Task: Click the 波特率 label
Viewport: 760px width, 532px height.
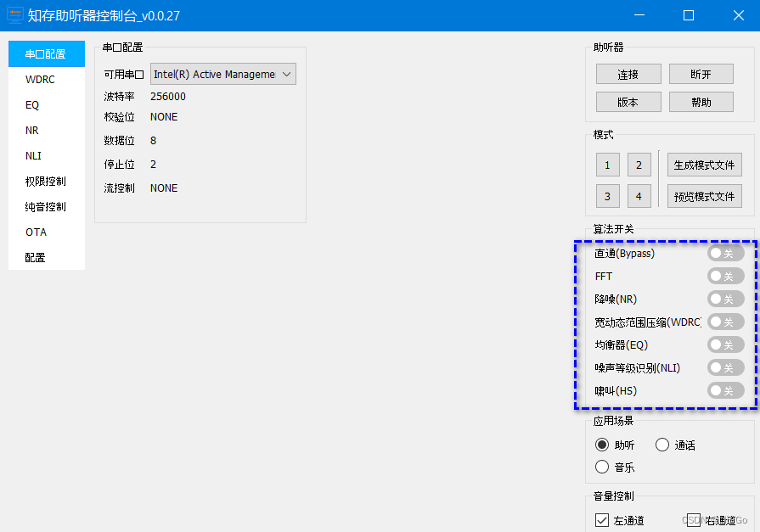Action: tap(119, 97)
